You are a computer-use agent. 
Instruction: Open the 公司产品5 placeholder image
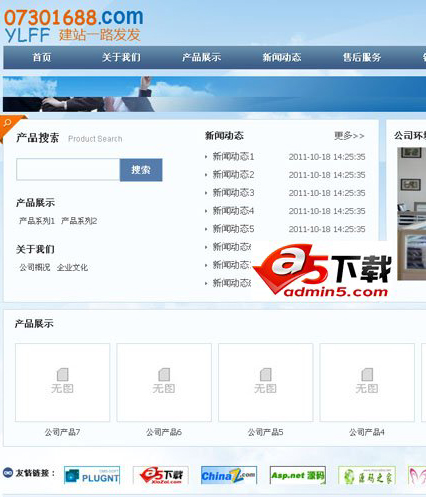point(266,382)
